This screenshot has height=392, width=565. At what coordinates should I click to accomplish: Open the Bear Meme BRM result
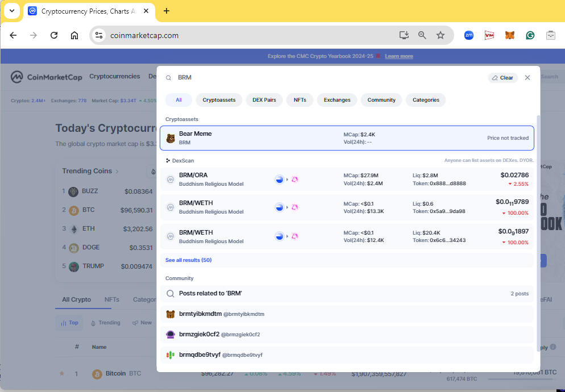click(347, 138)
